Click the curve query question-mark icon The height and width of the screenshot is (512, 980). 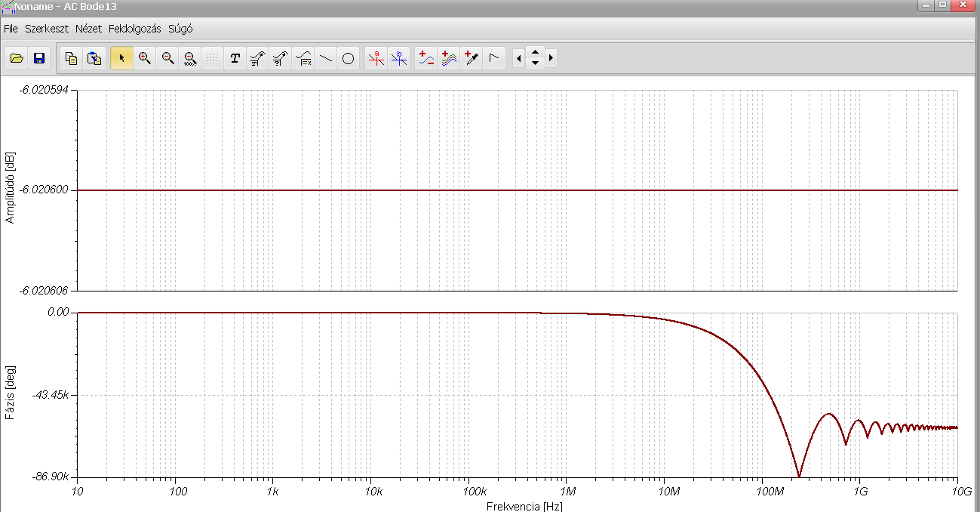(280, 58)
